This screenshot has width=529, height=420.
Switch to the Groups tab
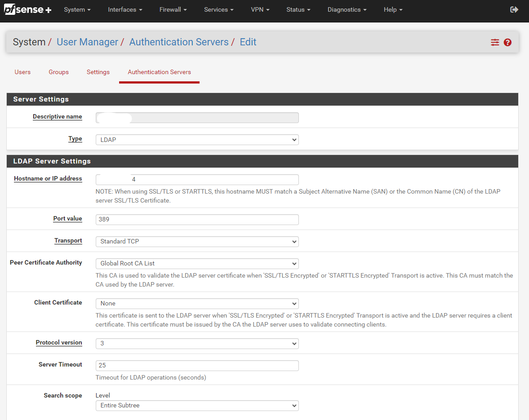tap(58, 72)
